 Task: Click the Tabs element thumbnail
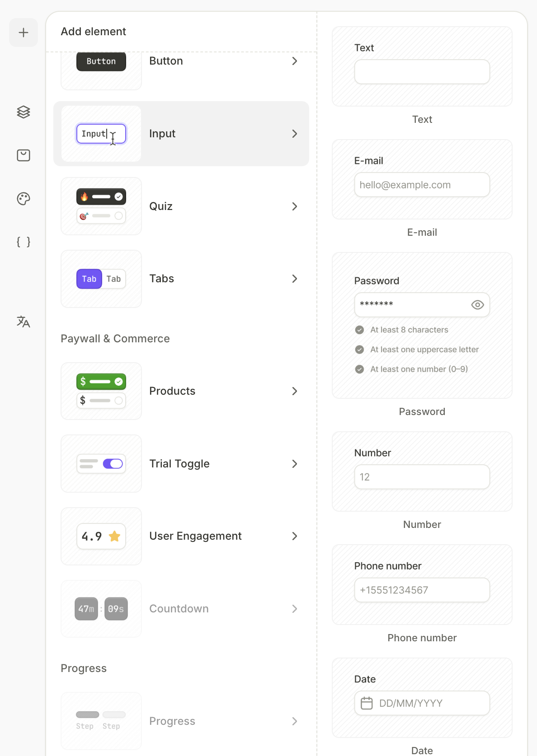101,279
